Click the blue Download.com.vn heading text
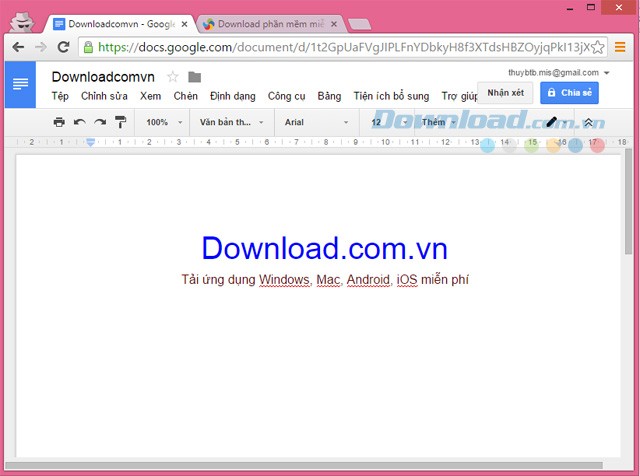 pyautogui.click(x=324, y=248)
